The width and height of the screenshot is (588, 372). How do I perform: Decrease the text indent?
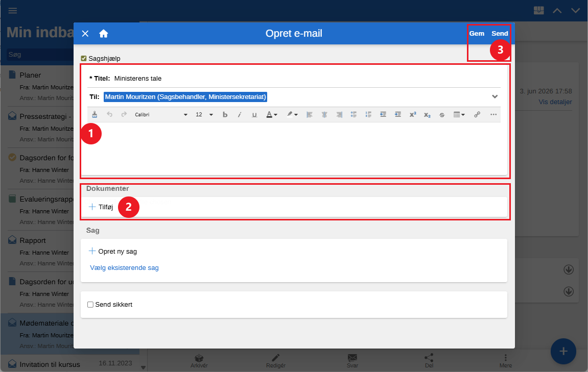point(383,115)
